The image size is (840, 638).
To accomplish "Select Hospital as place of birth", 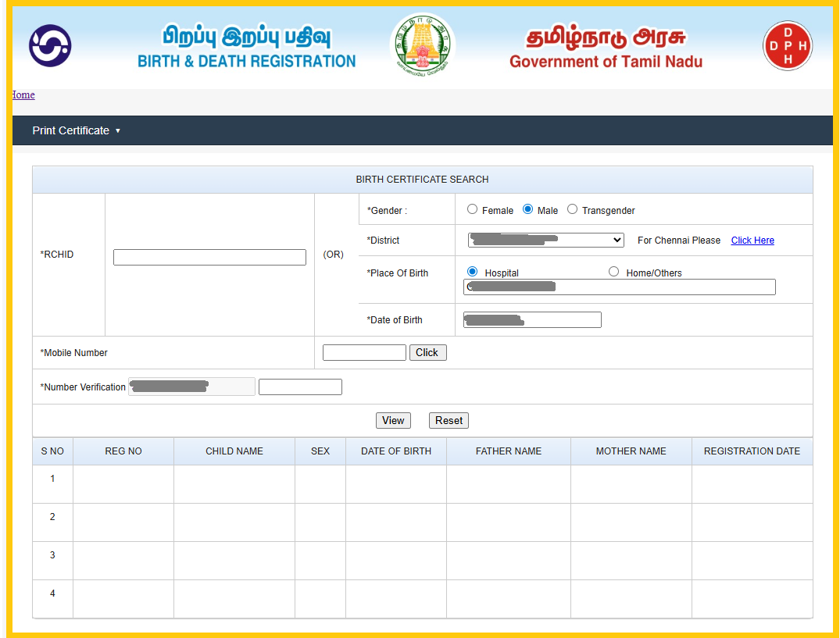I will coord(472,272).
